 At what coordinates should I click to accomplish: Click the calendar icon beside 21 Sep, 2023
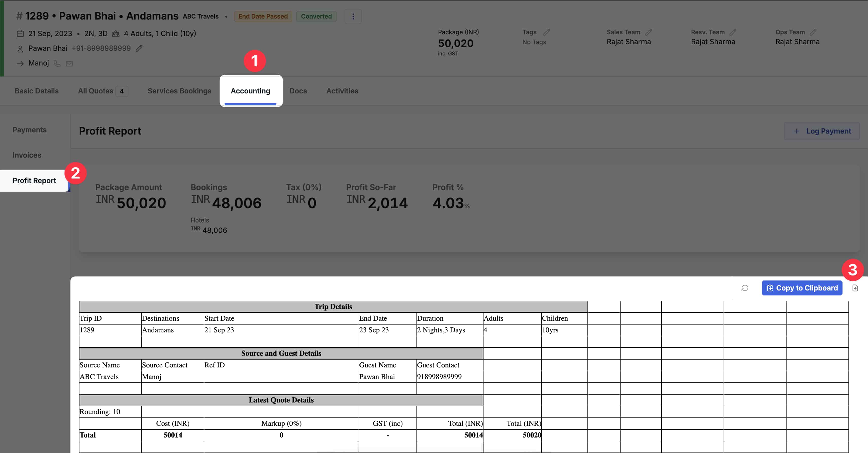pos(20,33)
